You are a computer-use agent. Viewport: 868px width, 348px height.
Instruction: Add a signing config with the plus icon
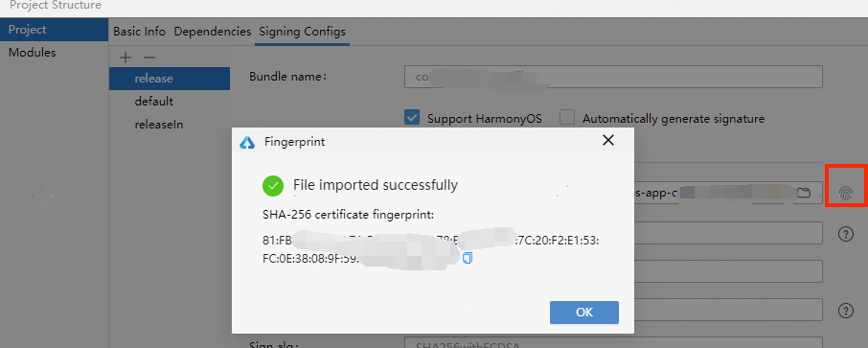point(126,58)
